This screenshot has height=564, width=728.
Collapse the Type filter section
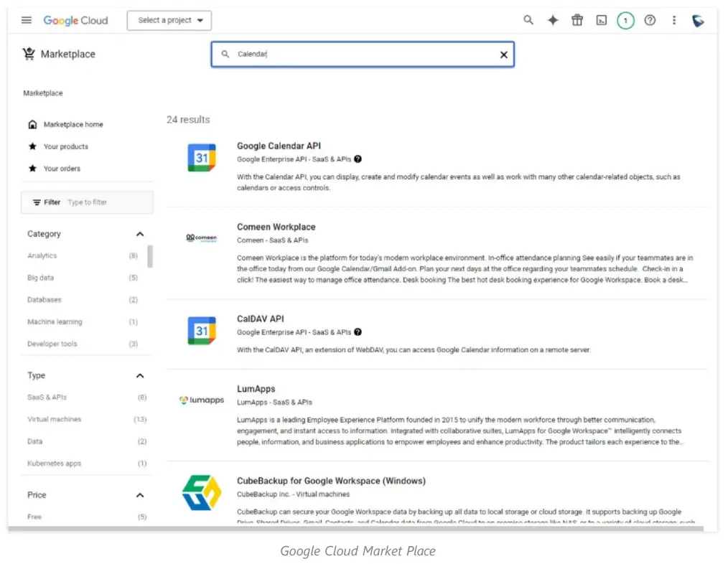[140, 375]
